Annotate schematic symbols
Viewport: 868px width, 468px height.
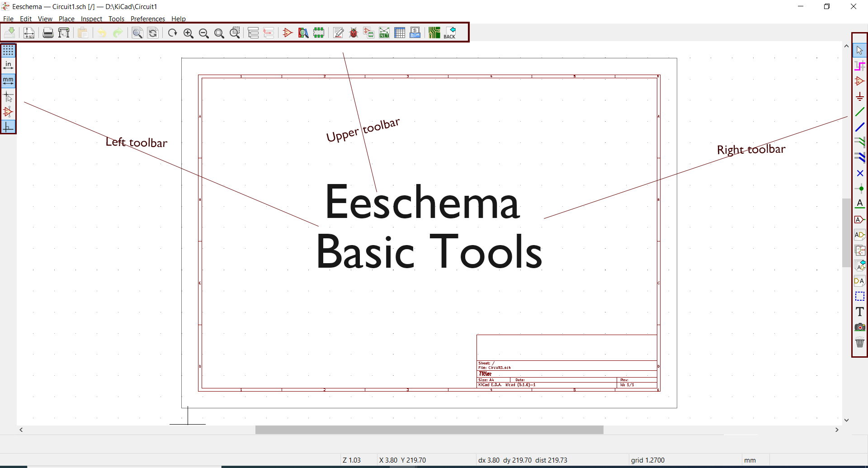click(x=338, y=32)
